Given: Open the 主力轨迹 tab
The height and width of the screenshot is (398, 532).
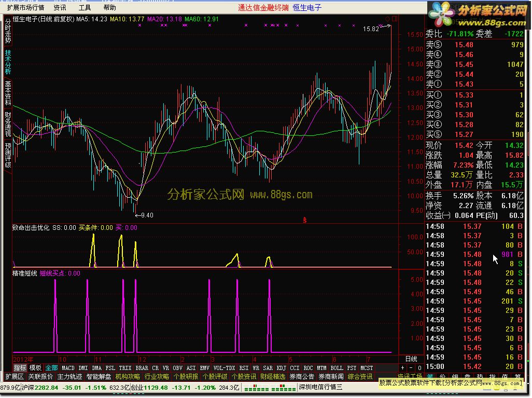Looking at the screenshot, I should coord(69,377).
